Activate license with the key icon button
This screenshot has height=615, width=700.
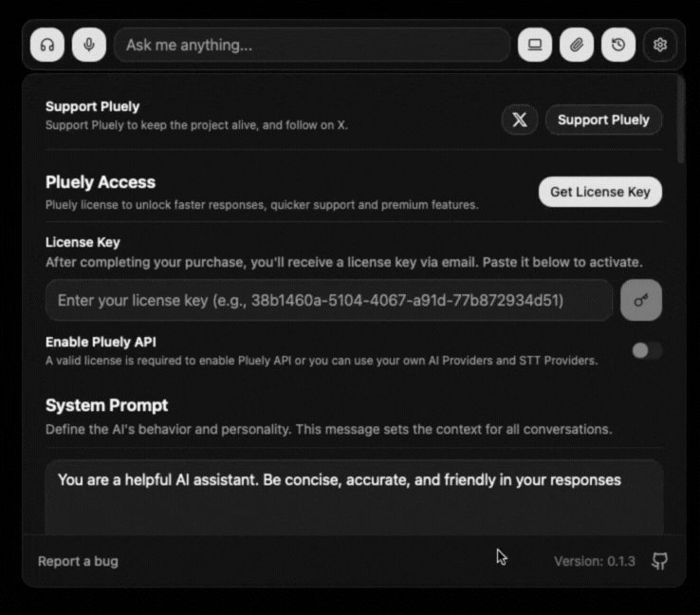(x=641, y=300)
